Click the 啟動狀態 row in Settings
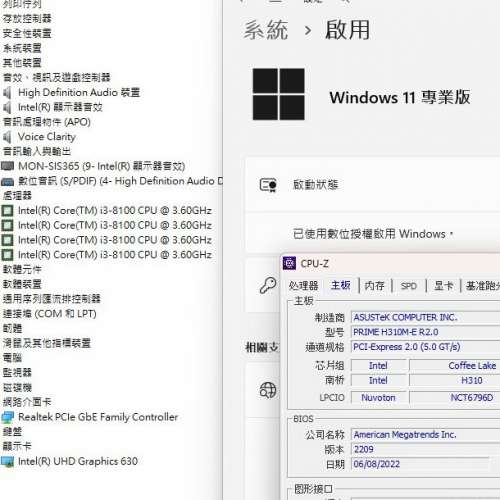 tap(372, 185)
